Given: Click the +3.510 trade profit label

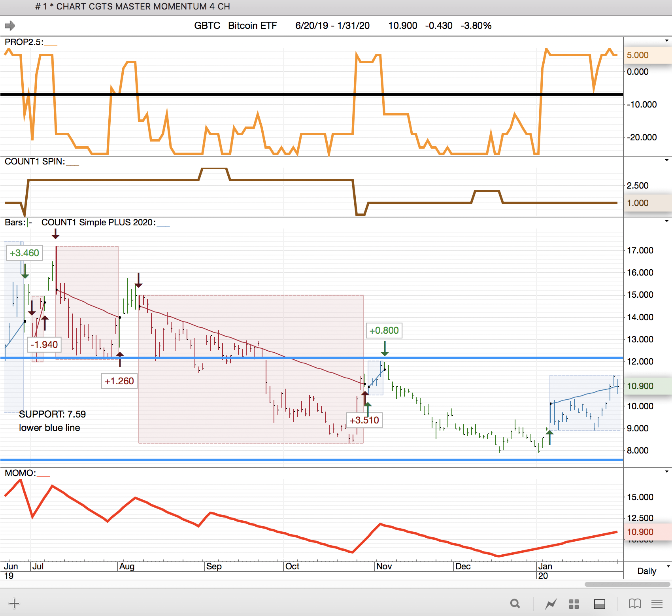Looking at the screenshot, I should click(364, 420).
